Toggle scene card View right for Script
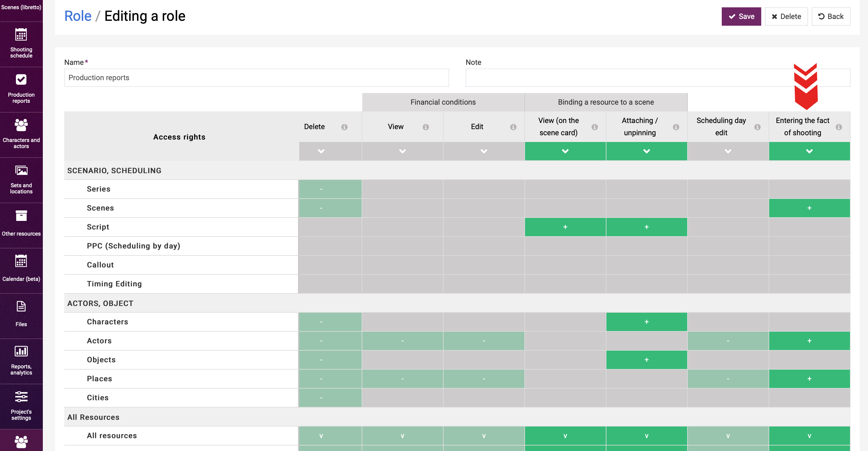The width and height of the screenshot is (868, 451). (565, 227)
